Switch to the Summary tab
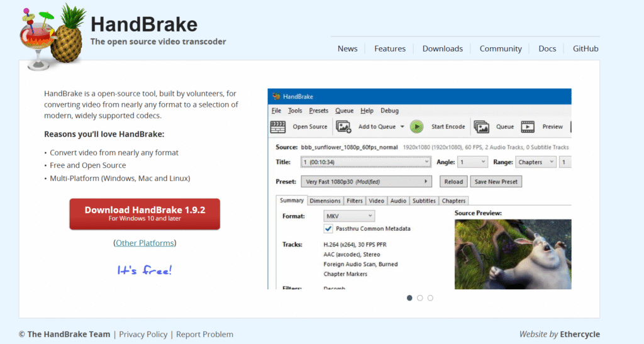 click(292, 201)
